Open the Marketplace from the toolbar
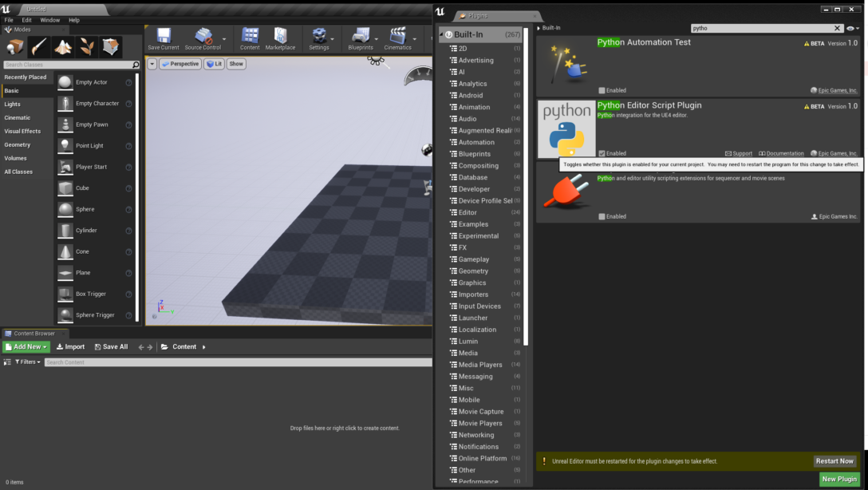This screenshot has height=490, width=868. pos(281,38)
